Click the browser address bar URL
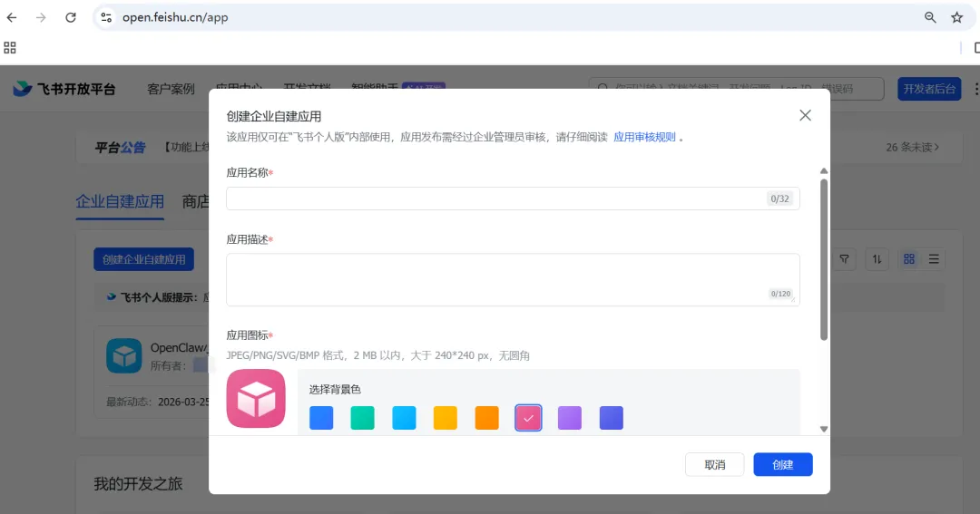Screen dimensions: 980x514 tap(175, 17)
